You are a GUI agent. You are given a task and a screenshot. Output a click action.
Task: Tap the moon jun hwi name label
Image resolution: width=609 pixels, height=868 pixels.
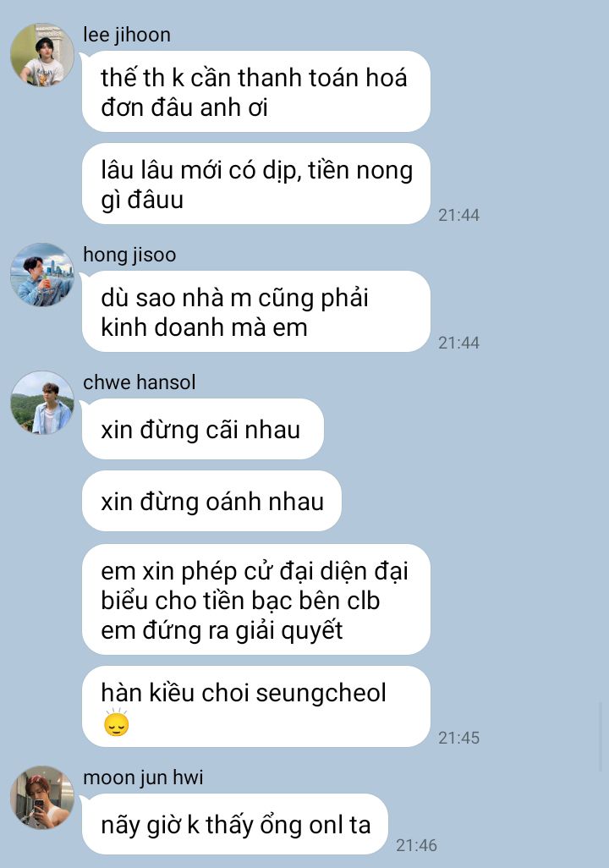tap(143, 777)
